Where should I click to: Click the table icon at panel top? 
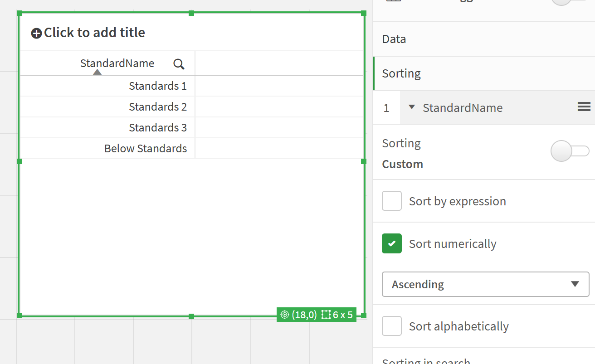tap(393, 1)
